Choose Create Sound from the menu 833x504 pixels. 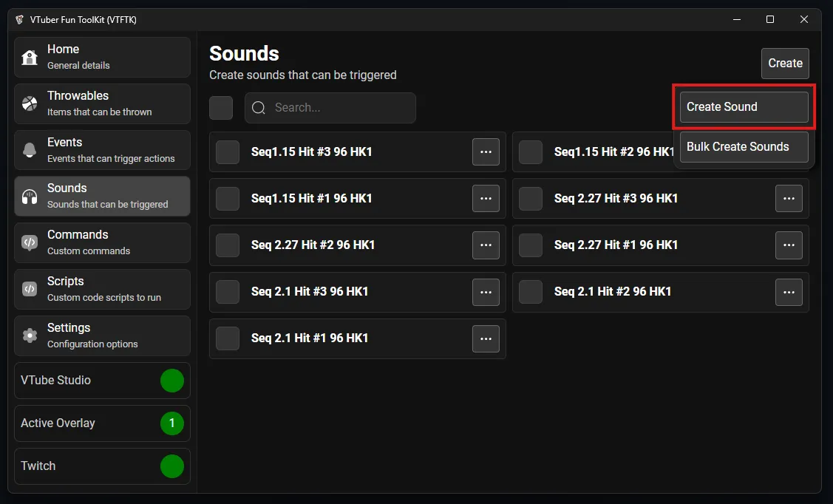point(744,107)
